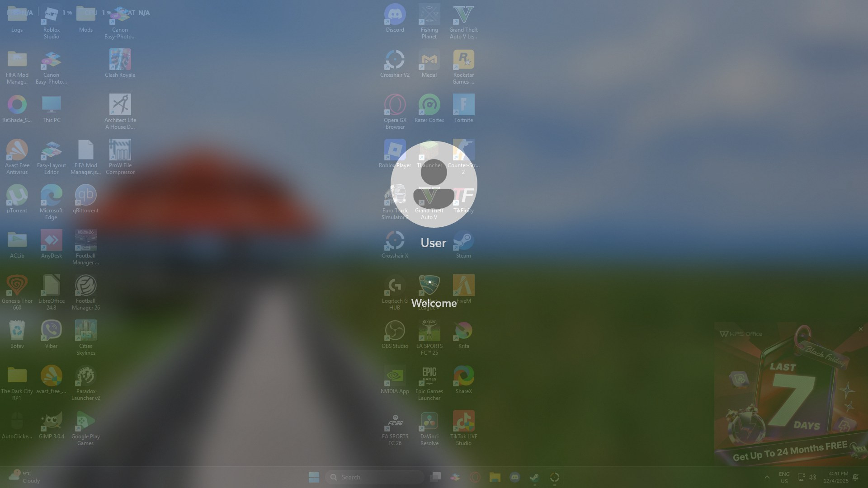Open the qBittorrent desktop icon
868x488 pixels.
(x=85, y=196)
